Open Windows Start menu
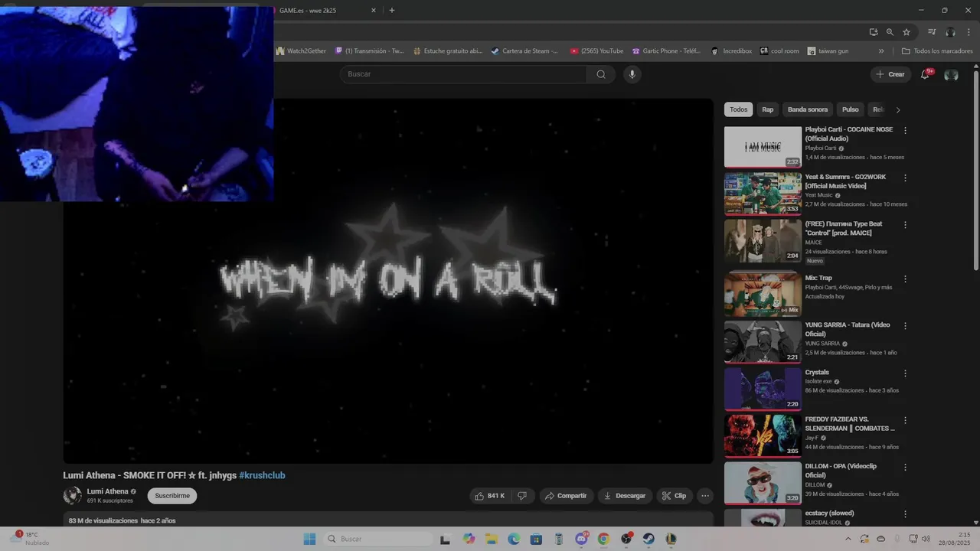The width and height of the screenshot is (980, 551). click(309, 539)
